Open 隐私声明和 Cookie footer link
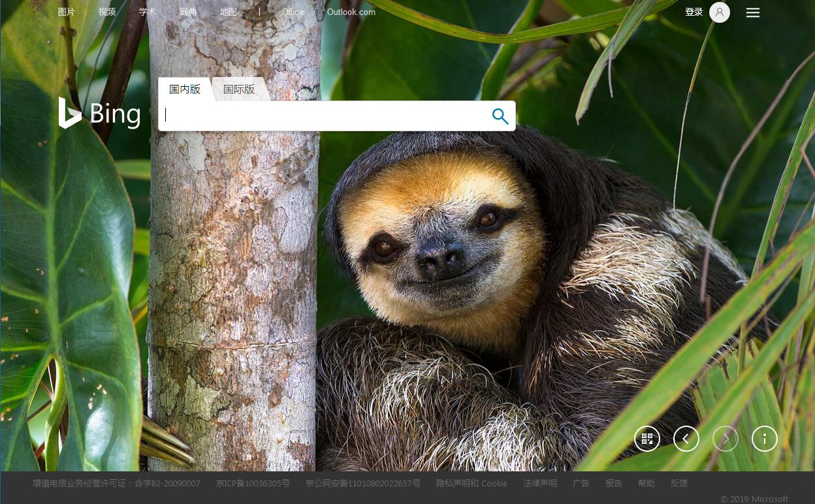815x504 pixels. click(x=471, y=483)
